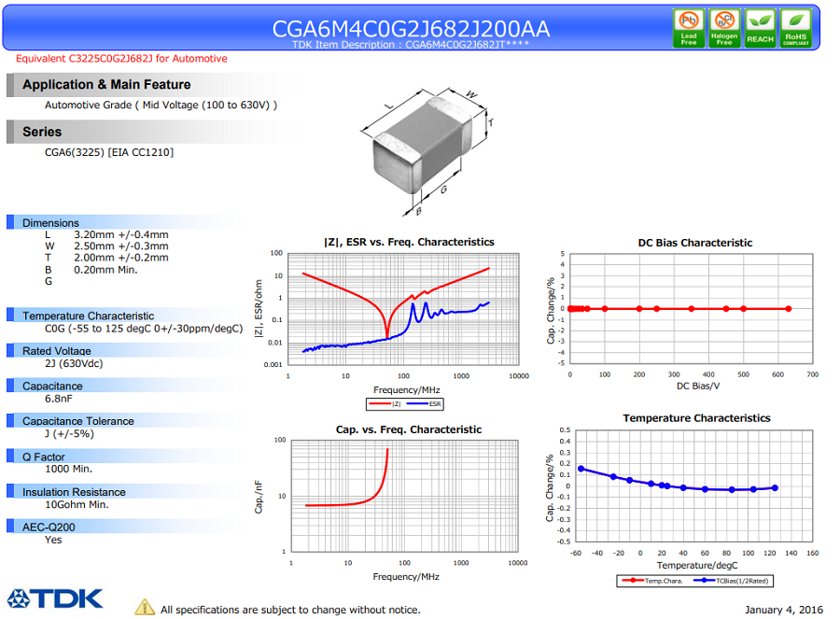The height and width of the screenshot is (619, 840).
Task: Select the AEC-Q200 Yes value
Action: point(53,540)
